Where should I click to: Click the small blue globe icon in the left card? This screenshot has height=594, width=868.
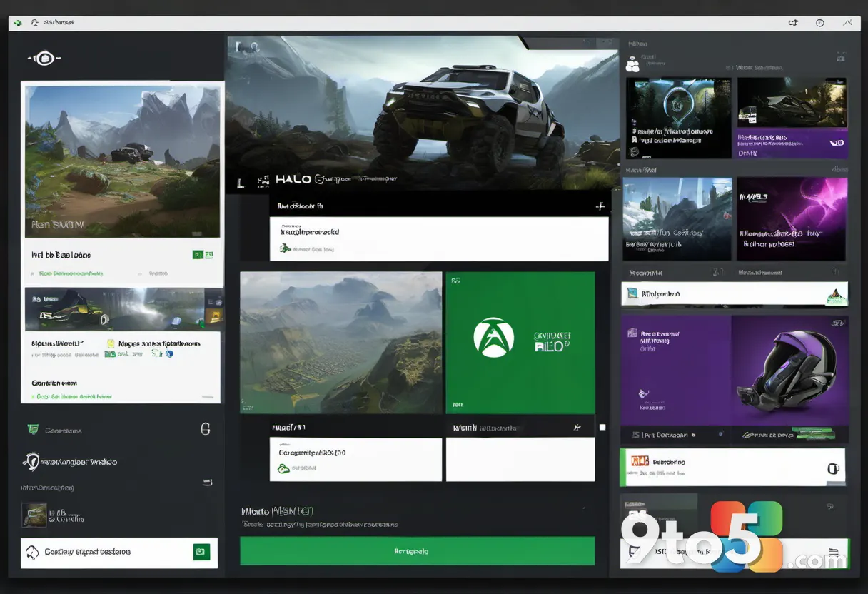pos(169,353)
